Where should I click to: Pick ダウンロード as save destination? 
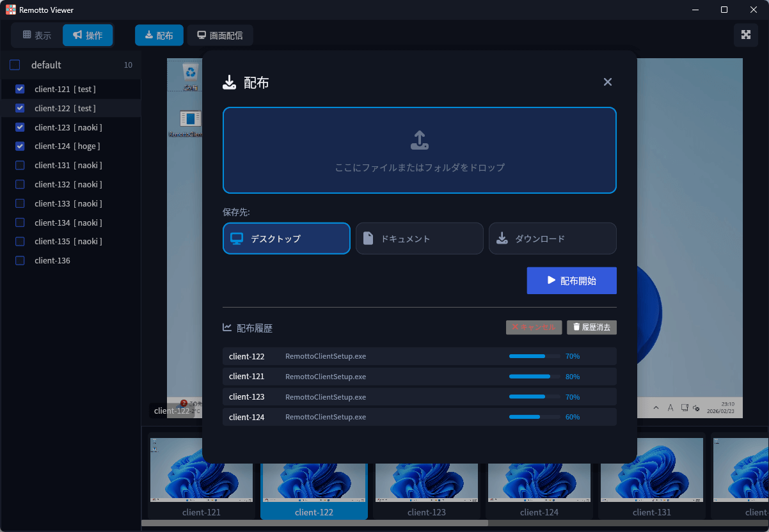tap(552, 239)
